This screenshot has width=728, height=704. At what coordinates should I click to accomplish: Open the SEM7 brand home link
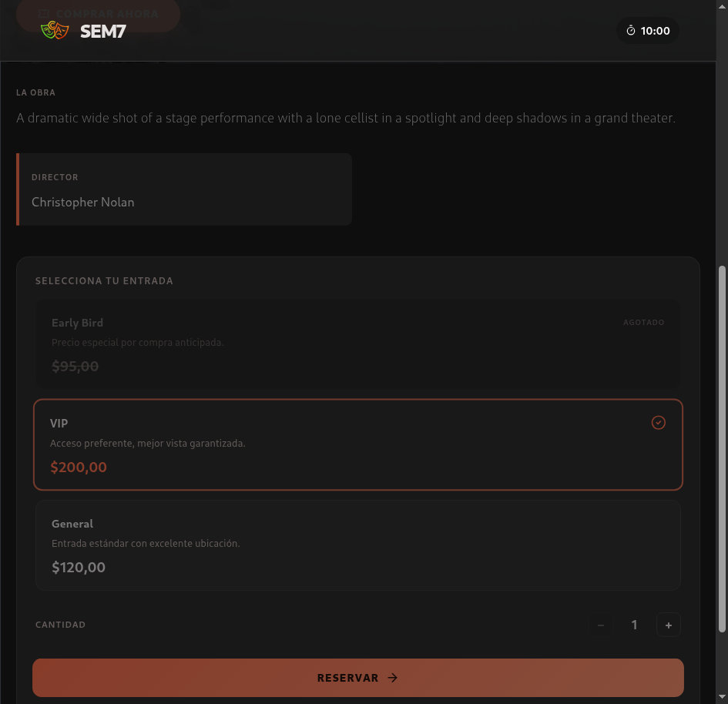[102, 32]
